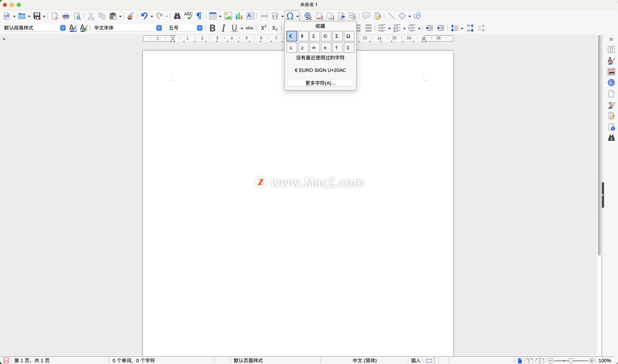Open the Open-file dropdown arrow
This screenshot has height=364, width=618.
(29, 16)
